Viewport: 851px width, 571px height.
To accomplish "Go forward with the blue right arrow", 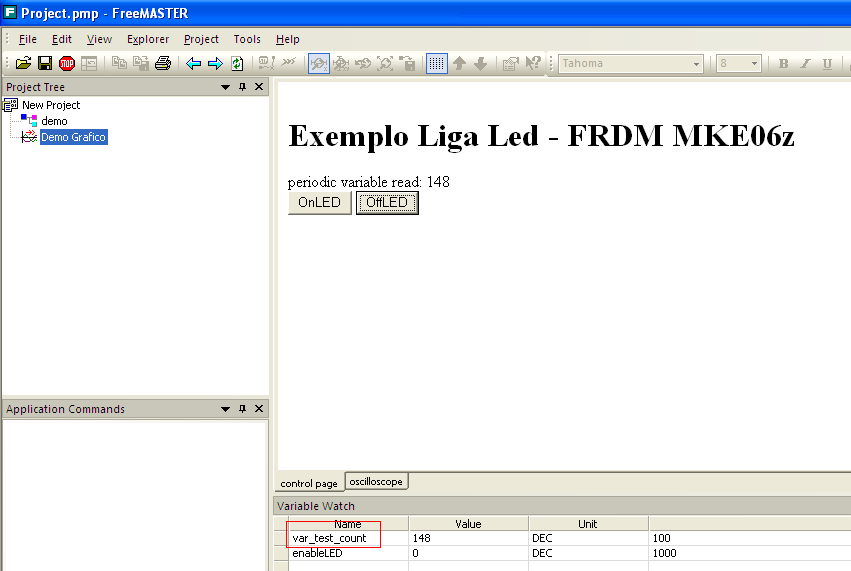I will pyautogui.click(x=215, y=64).
